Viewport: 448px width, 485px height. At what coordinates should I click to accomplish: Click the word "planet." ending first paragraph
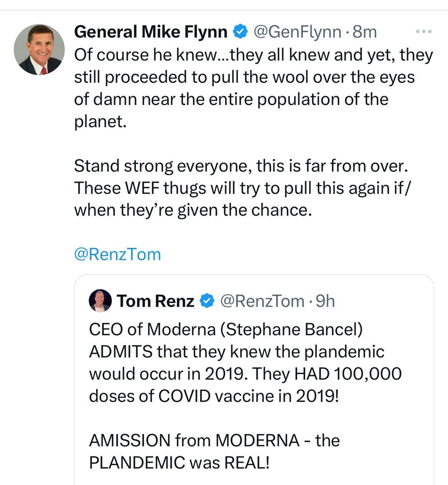point(100,121)
